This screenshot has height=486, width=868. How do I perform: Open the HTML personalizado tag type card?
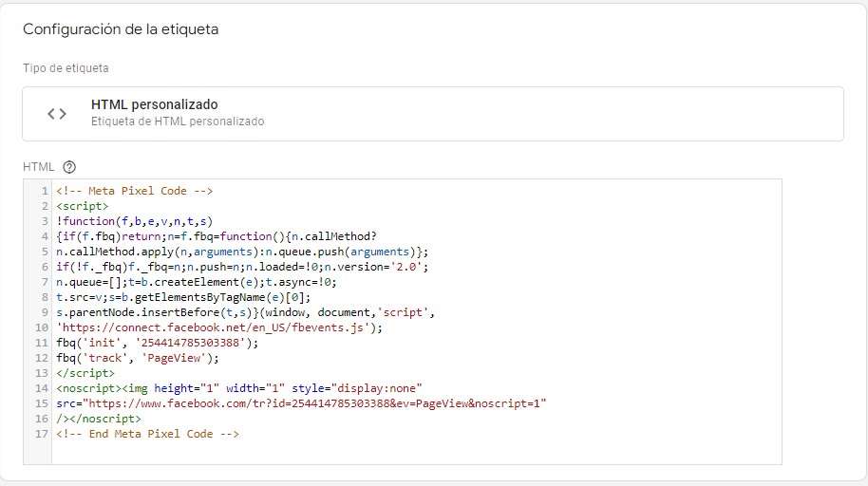433,114
